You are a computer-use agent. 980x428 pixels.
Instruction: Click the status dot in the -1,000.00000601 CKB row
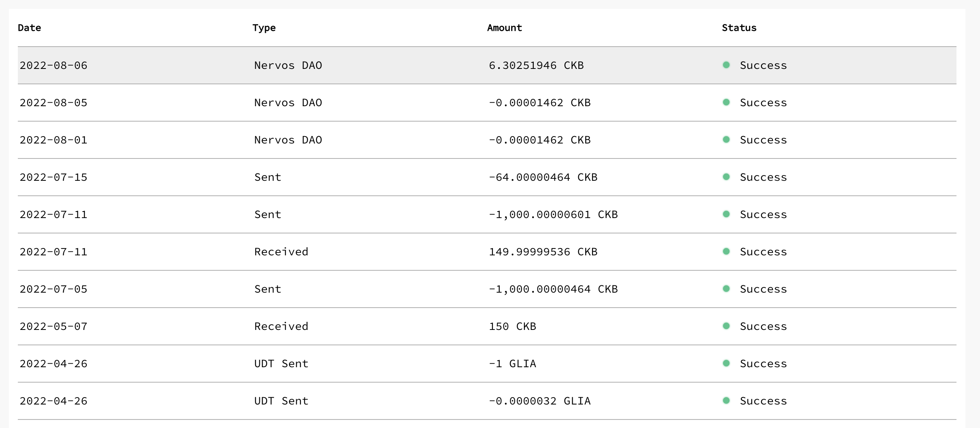726,214
